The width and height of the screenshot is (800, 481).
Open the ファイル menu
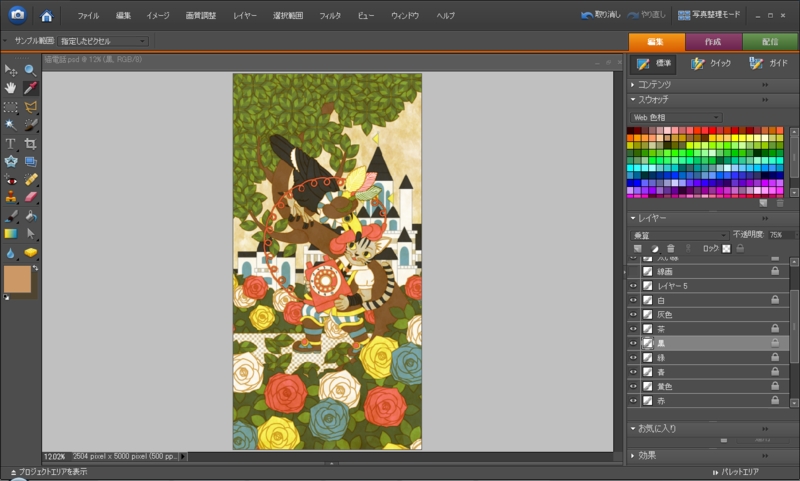(x=88, y=16)
